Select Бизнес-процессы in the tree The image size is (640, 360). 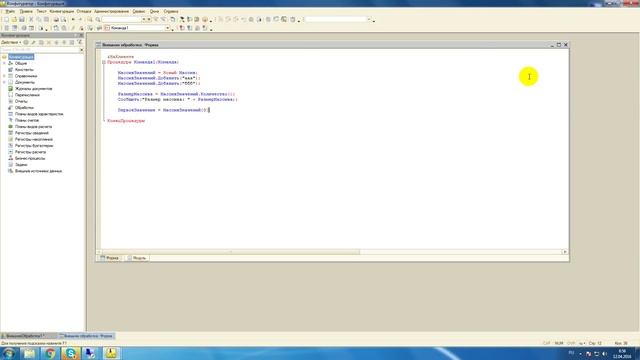click(x=30, y=158)
